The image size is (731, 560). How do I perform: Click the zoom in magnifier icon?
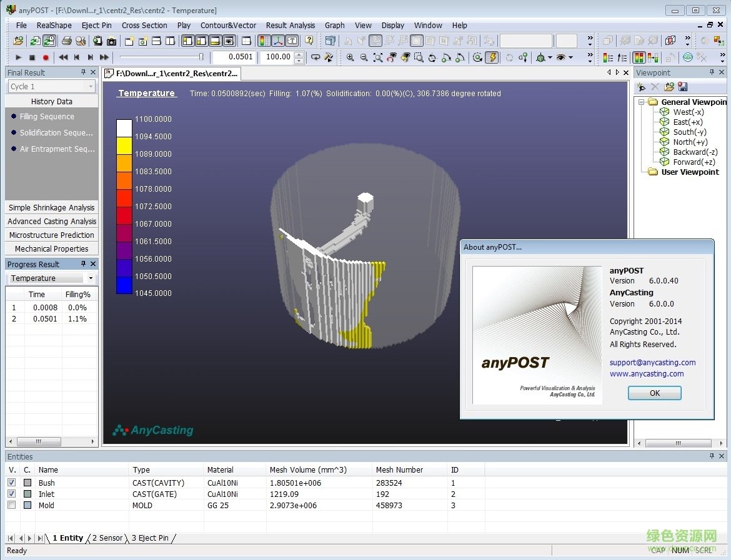coord(350,57)
